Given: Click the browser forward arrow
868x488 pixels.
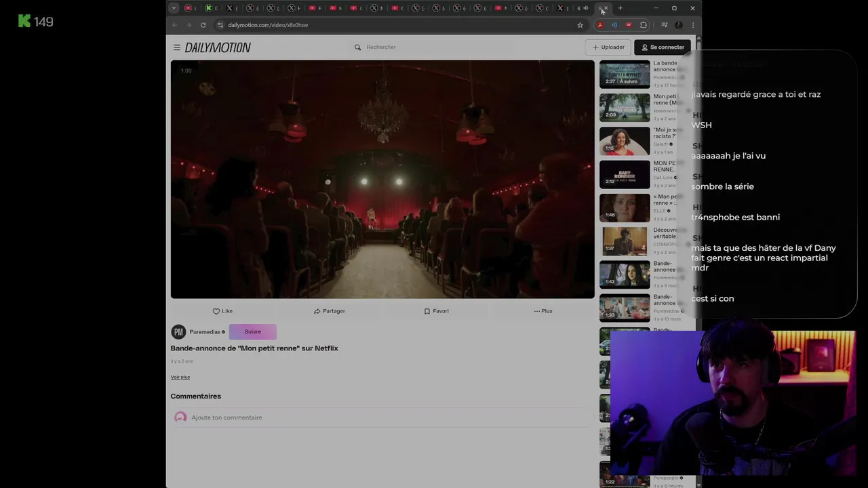Looking at the screenshot, I should [x=189, y=25].
